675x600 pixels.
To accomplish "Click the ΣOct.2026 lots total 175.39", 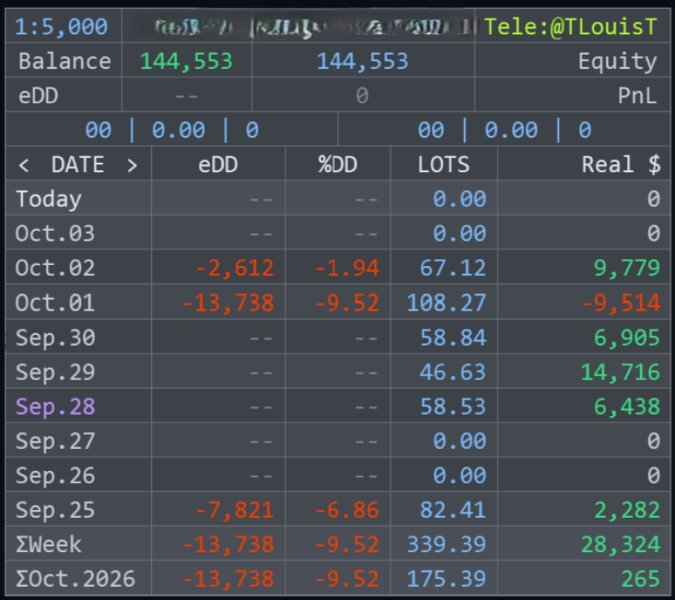I will (446, 579).
